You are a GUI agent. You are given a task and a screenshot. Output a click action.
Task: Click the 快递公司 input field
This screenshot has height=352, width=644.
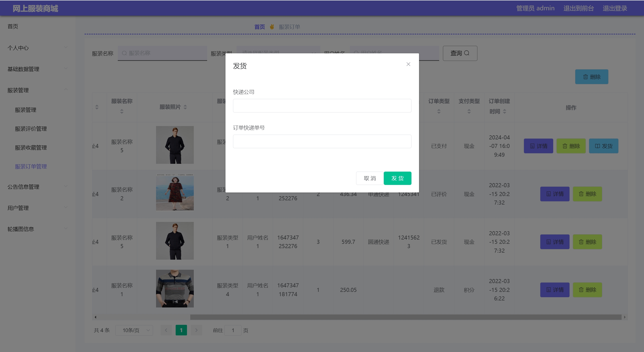point(322,106)
